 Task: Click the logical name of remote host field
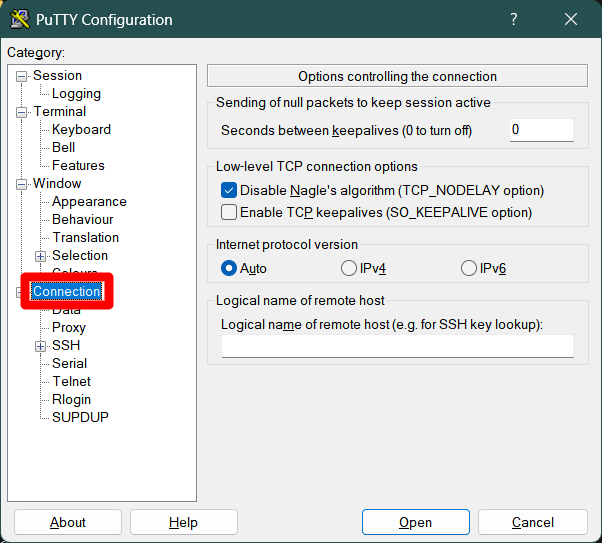click(398, 346)
